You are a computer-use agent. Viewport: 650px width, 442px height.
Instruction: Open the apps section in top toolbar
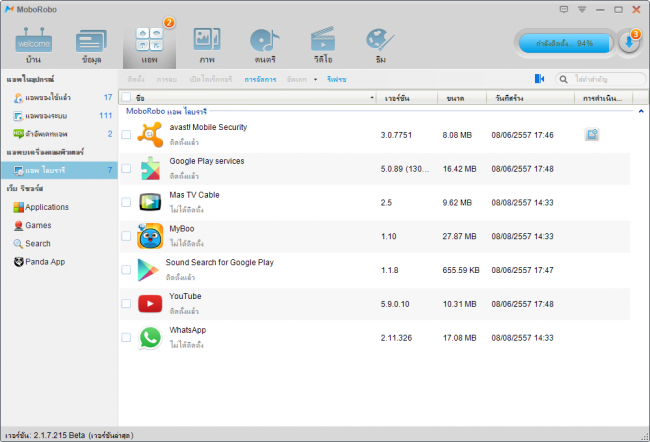pyautogui.click(x=149, y=46)
